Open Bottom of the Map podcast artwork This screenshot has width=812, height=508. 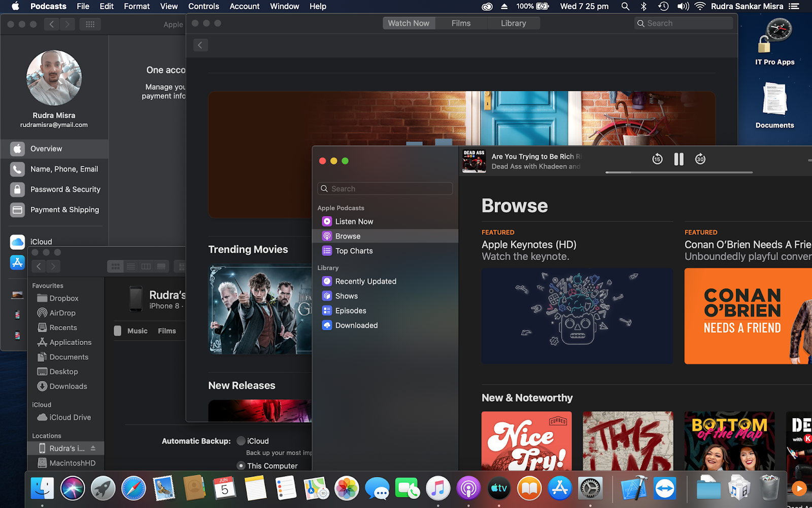click(730, 441)
